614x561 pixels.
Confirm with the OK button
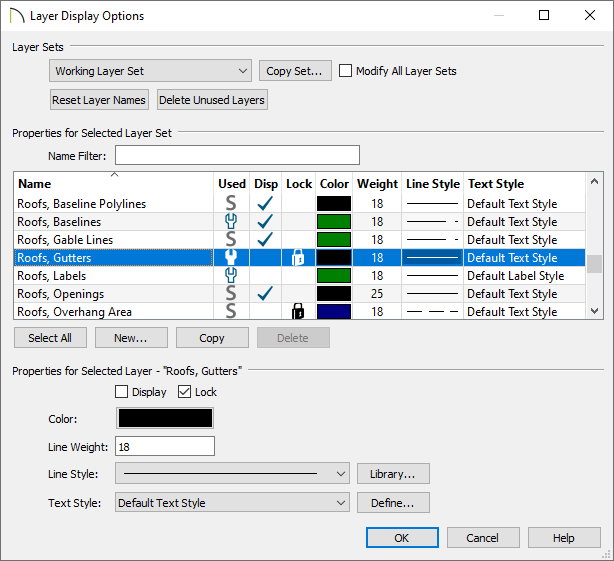point(402,538)
